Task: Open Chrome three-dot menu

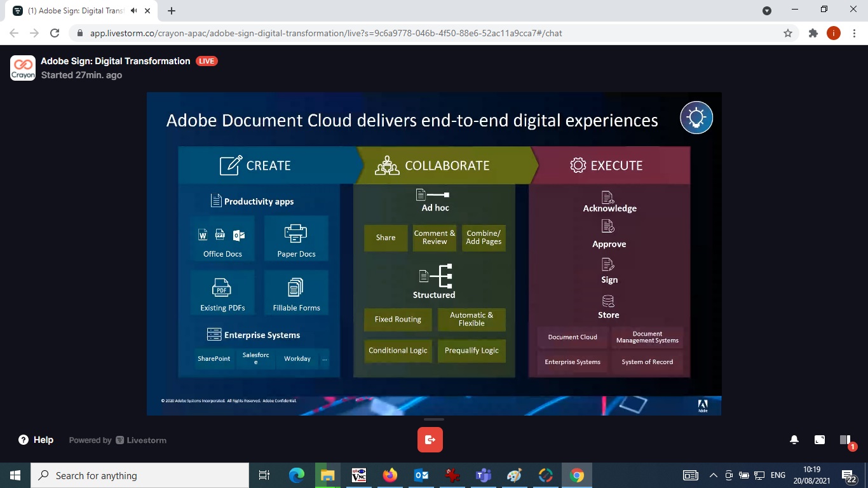Action: pos(853,33)
